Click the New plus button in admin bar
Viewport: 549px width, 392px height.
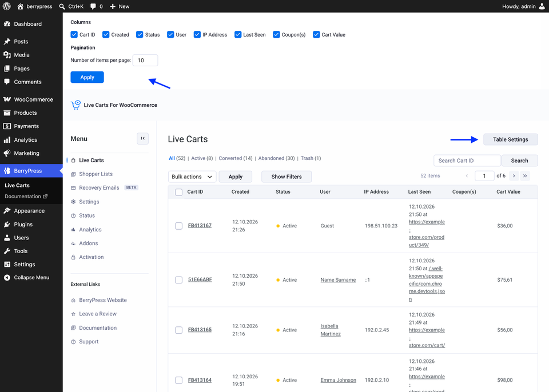point(120,6)
